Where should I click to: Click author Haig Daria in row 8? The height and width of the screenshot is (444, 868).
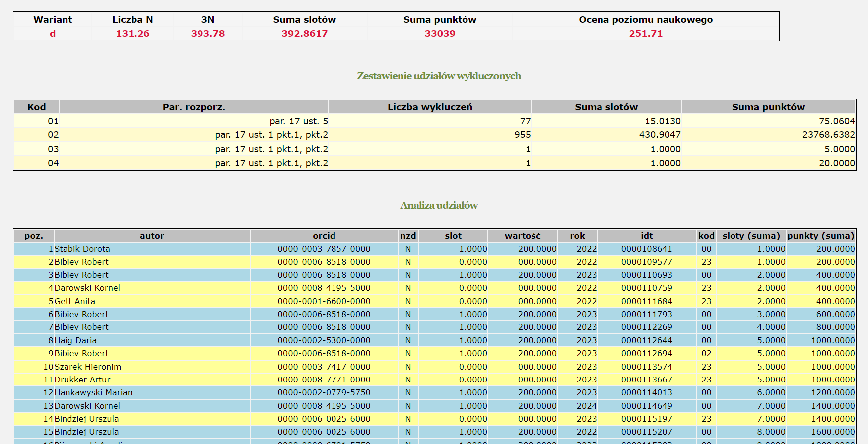[x=75, y=340]
